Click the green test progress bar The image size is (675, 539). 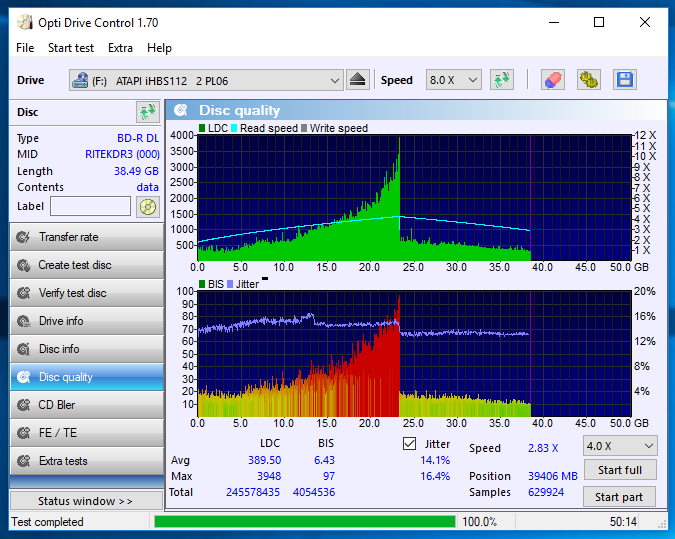tap(305, 522)
